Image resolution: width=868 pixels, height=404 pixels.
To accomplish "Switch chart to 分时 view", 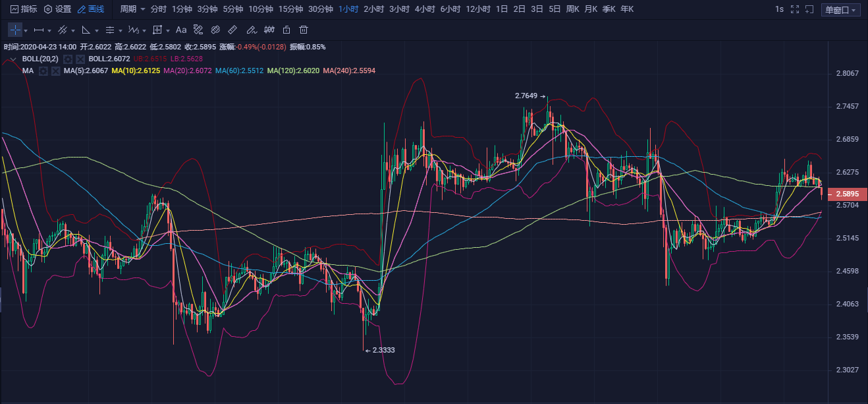I will point(158,9).
